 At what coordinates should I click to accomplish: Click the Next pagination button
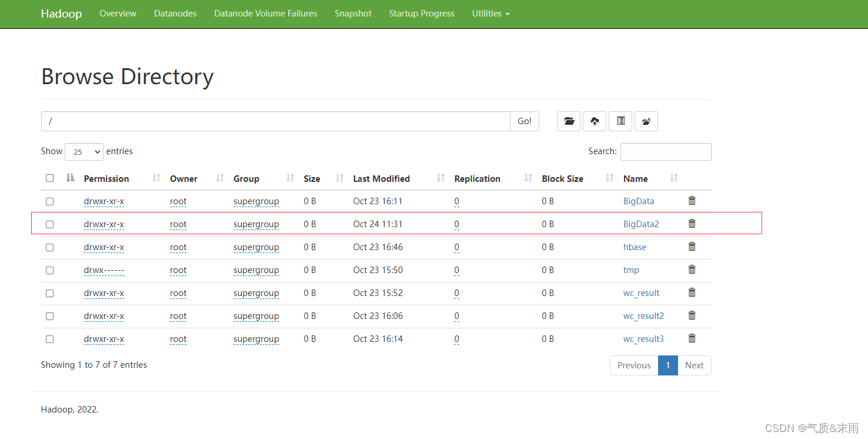click(x=695, y=365)
